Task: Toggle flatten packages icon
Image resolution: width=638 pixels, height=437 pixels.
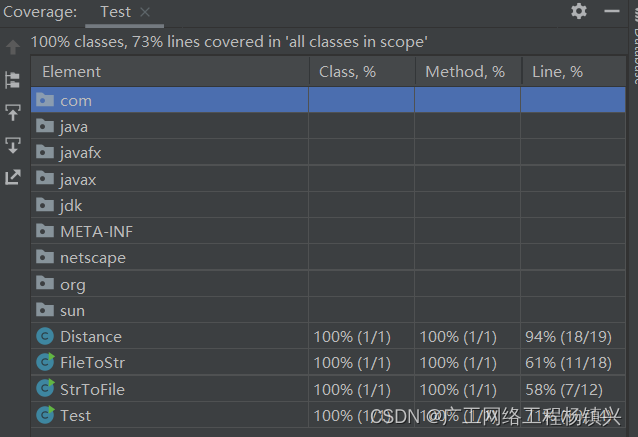Action: point(13,80)
